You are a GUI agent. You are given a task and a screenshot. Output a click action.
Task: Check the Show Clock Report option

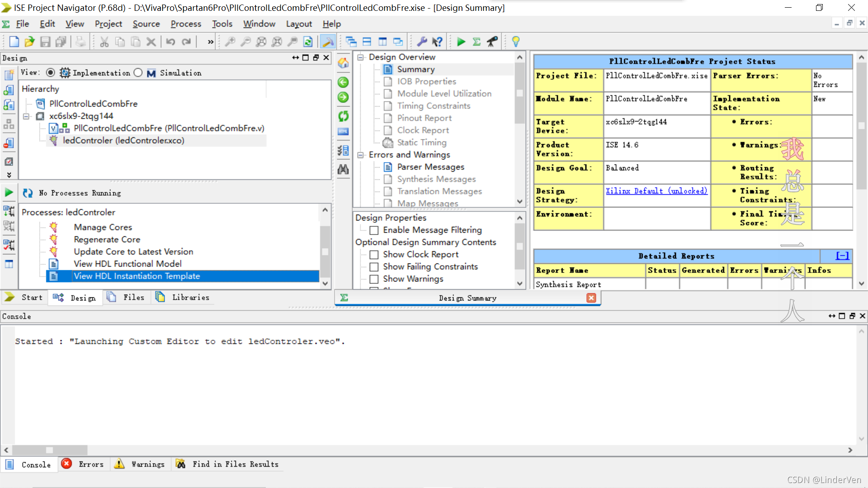374,255
